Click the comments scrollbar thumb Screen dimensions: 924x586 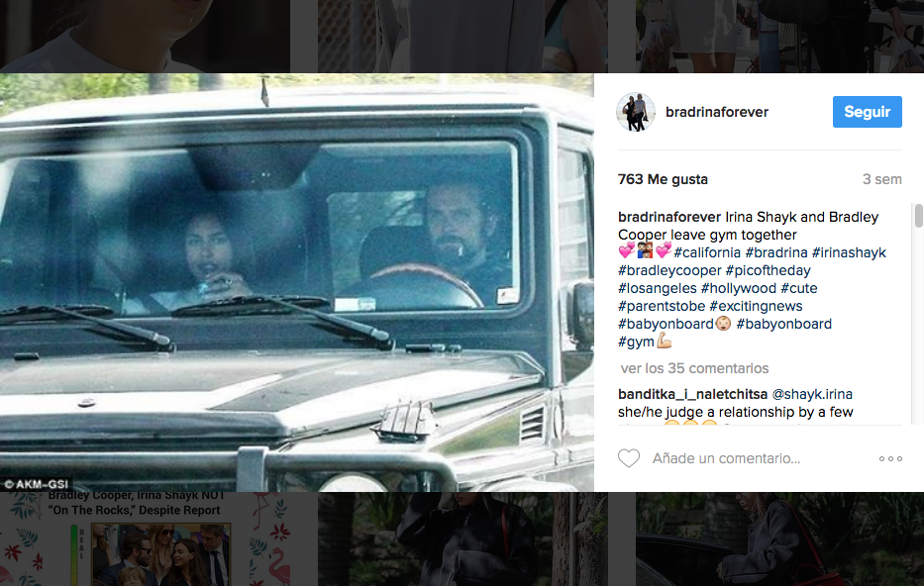tap(918, 216)
